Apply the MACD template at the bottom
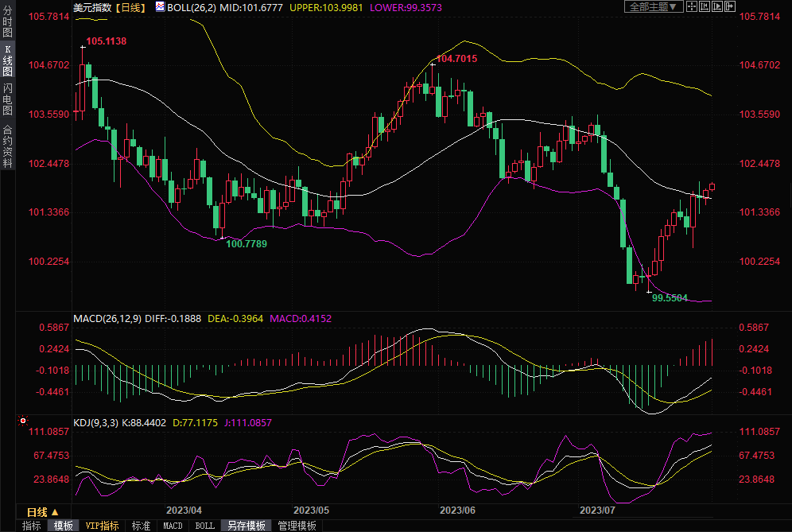The height and width of the screenshot is (532, 792). (x=173, y=526)
